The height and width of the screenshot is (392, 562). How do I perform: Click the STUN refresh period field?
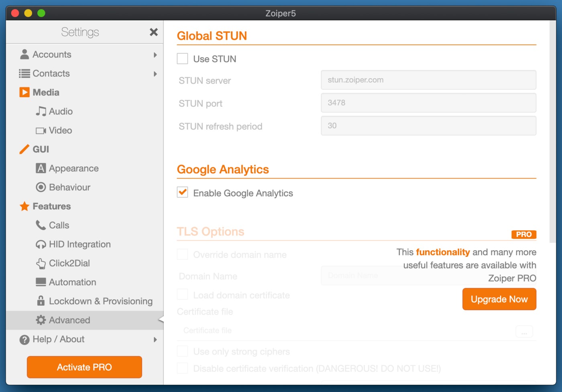(x=428, y=126)
